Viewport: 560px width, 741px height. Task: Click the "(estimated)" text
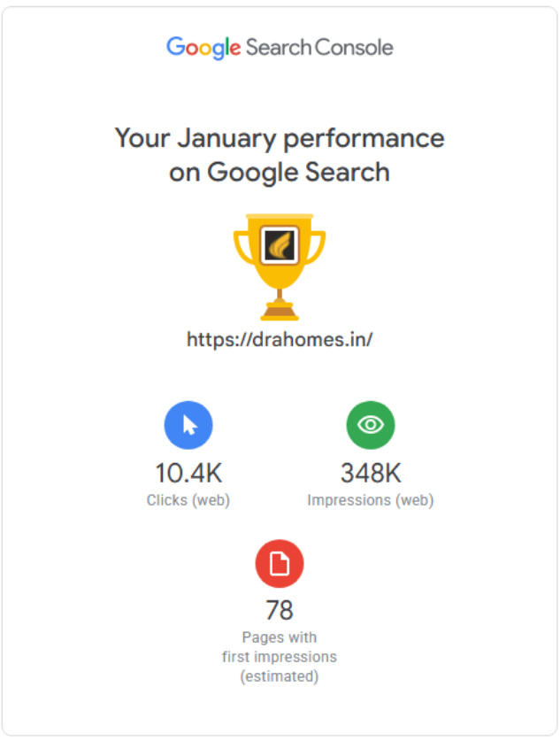pos(280,676)
